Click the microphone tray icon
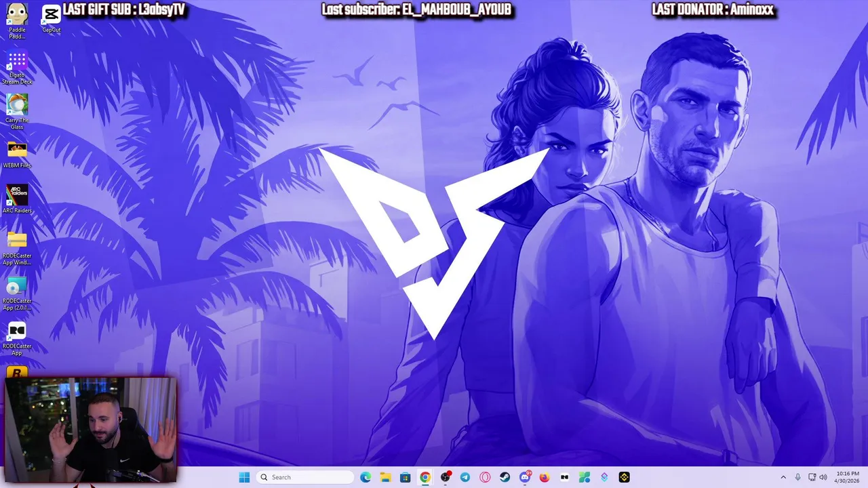This screenshot has height=488, width=868. (x=797, y=477)
